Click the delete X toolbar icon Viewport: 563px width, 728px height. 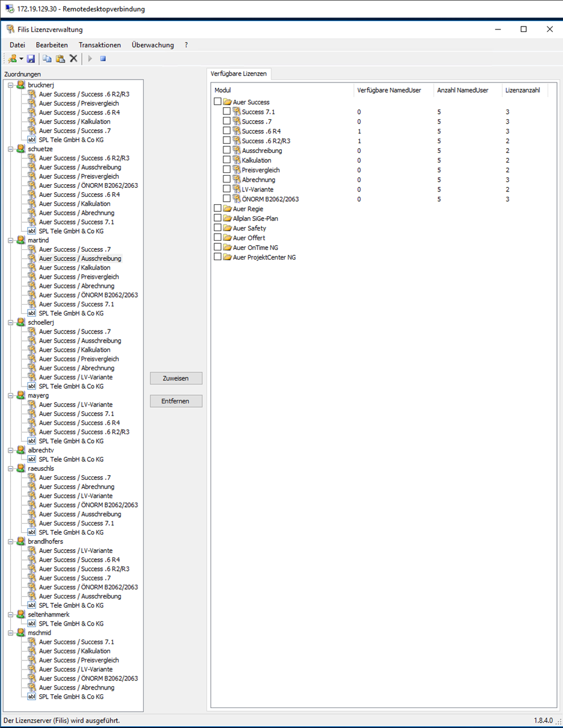(73, 58)
